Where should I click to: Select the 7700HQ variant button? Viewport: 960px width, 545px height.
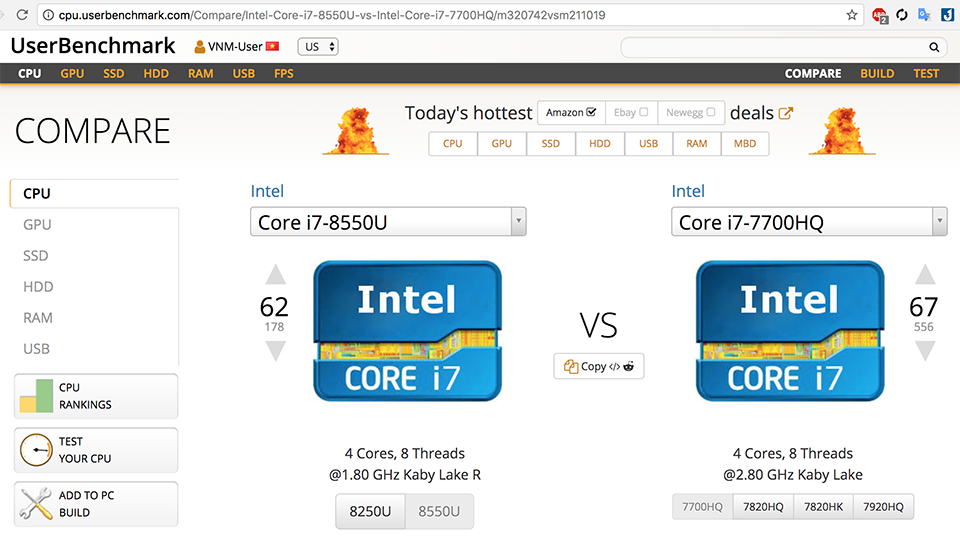click(702, 507)
